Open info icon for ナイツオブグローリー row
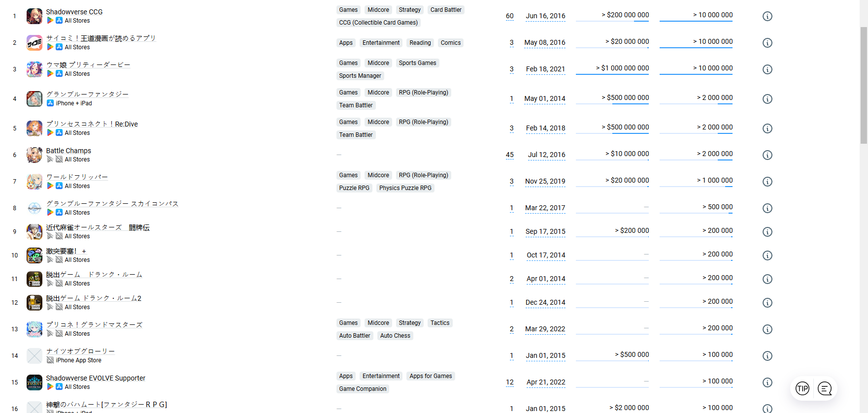868x413 pixels. tap(767, 356)
